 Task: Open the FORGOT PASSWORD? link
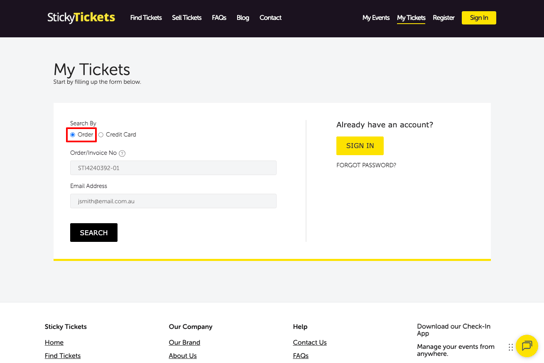pos(366,165)
